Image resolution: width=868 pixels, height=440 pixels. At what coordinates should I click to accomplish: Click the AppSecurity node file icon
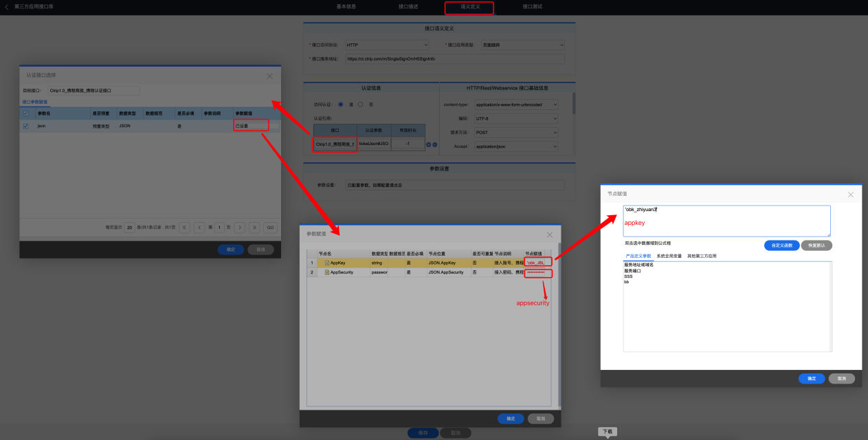(x=327, y=272)
